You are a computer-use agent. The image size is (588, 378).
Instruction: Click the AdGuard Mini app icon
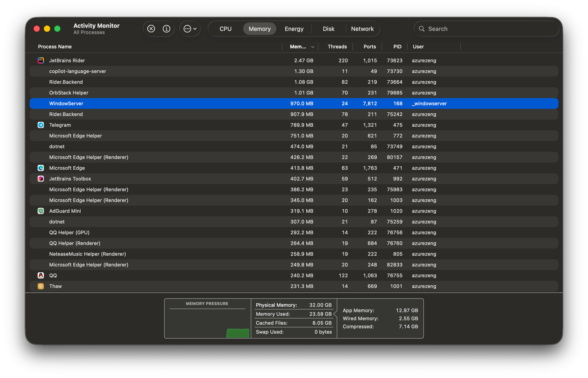point(41,211)
